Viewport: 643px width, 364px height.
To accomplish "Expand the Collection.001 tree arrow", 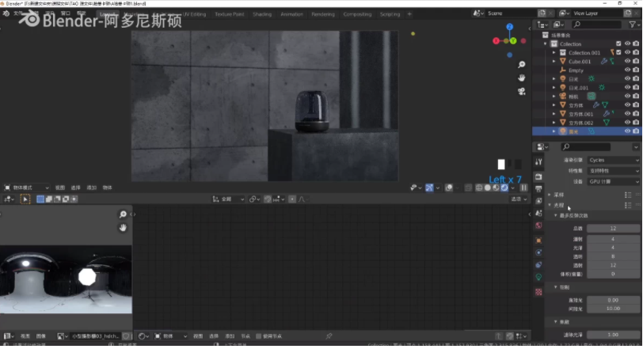I will click(554, 52).
